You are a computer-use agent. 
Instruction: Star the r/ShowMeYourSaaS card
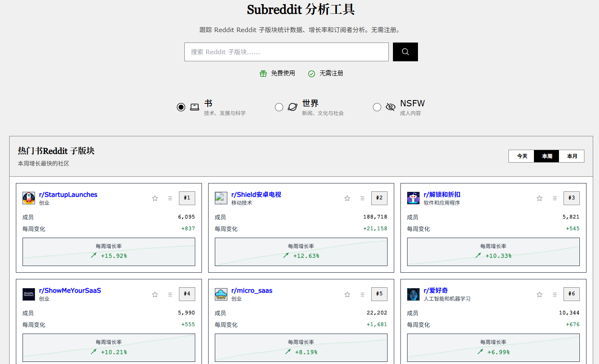coord(155,295)
